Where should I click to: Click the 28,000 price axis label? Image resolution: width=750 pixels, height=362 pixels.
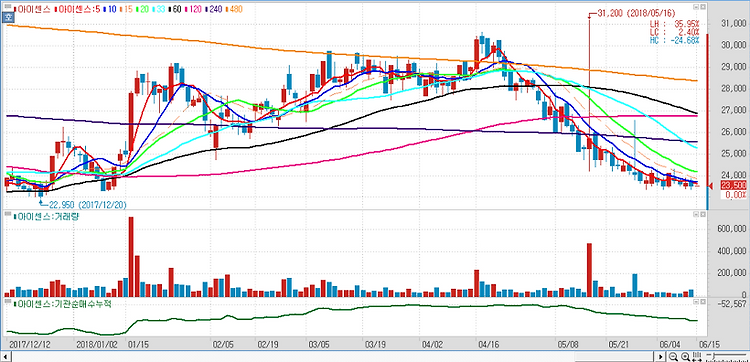point(734,88)
